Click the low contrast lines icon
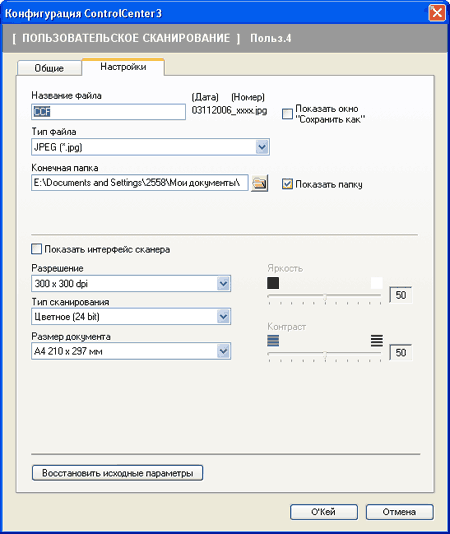This screenshot has height=534, width=450. [x=273, y=340]
